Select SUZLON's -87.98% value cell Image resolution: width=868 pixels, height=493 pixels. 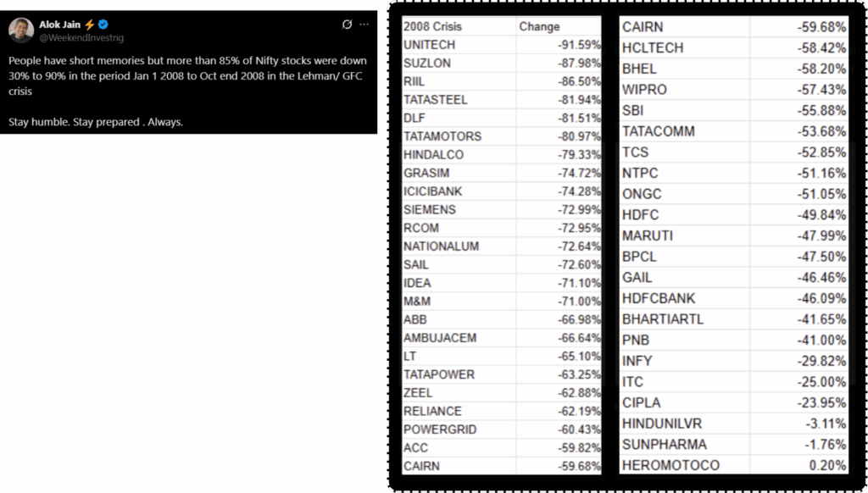click(x=559, y=63)
